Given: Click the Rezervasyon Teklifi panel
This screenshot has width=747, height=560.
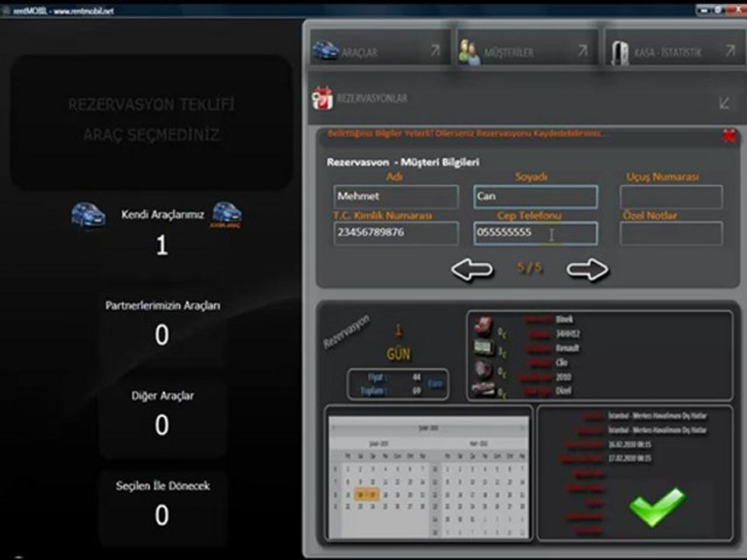Looking at the screenshot, I should pyautogui.click(x=152, y=122).
